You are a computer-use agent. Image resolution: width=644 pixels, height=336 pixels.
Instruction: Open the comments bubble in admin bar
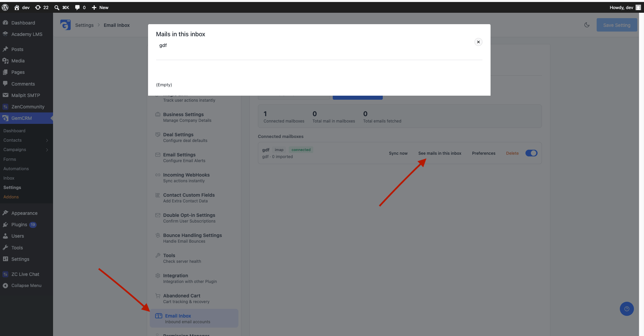(x=77, y=7)
